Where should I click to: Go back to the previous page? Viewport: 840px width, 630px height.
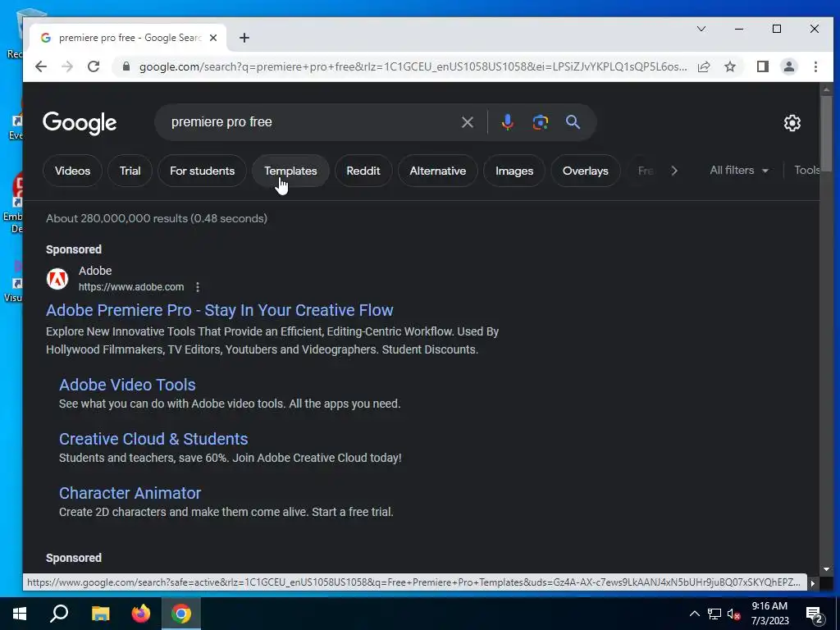pyautogui.click(x=41, y=66)
